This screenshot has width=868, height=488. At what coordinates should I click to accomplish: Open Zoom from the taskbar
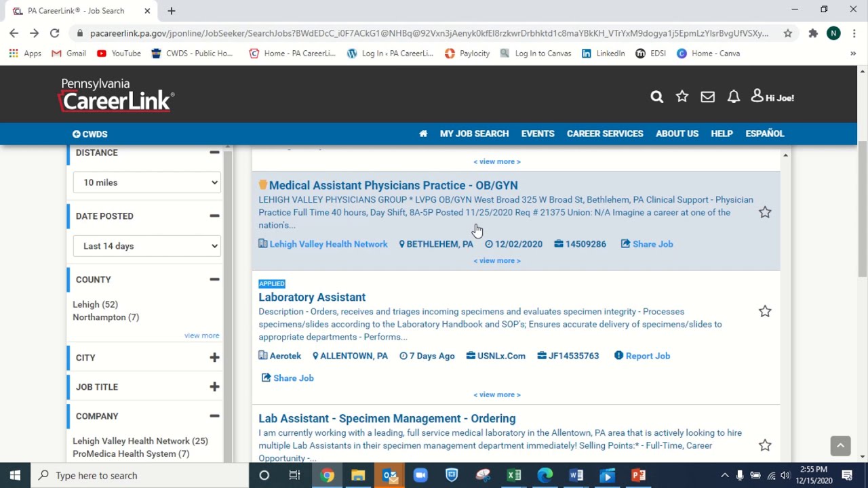coord(420,475)
